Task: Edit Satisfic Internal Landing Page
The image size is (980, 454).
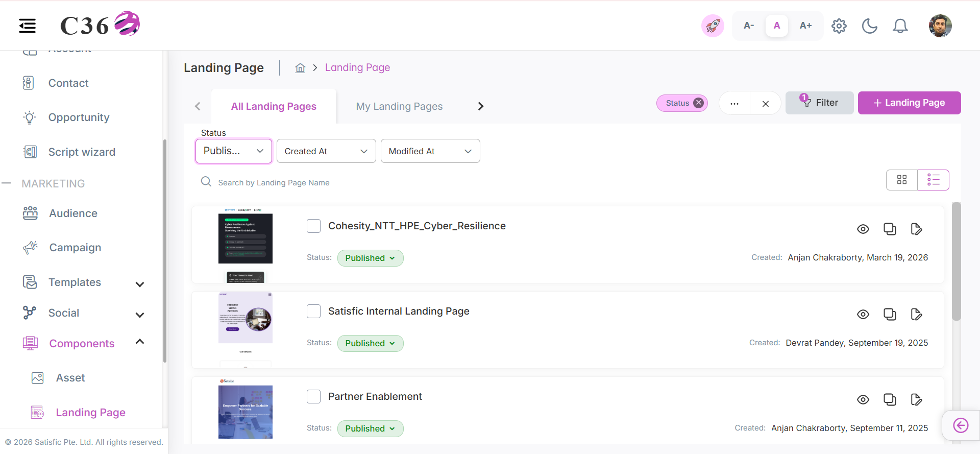Action: pos(916,314)
